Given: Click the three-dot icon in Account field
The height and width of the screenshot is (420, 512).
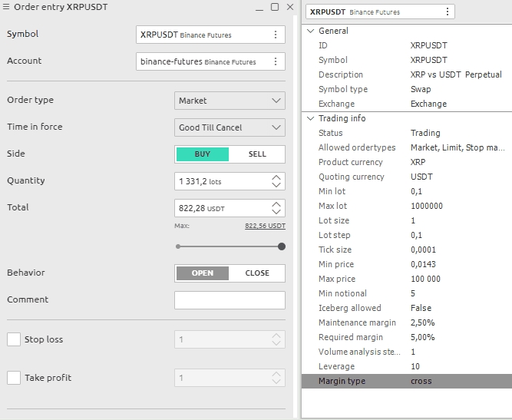Looking at the screenshot, I should coord(276,61).
